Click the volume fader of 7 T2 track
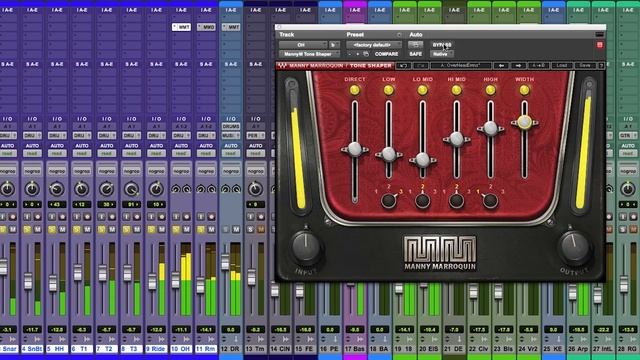640x360 pixels. click(102, 273)
